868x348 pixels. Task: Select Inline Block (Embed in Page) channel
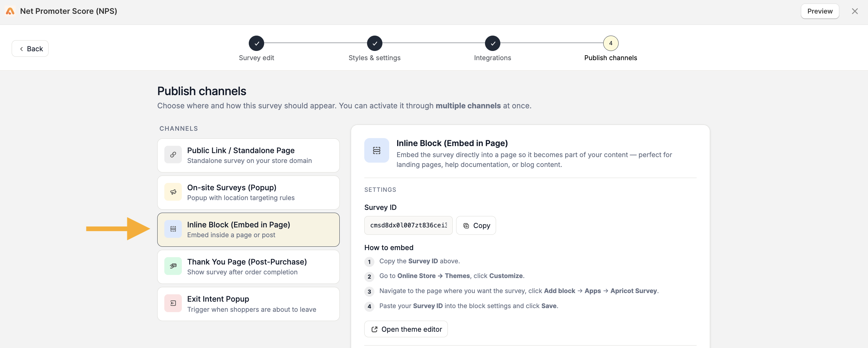[248, 230]
